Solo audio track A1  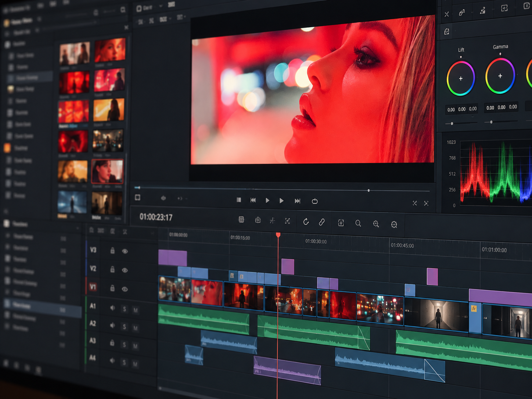coord(124,309)
